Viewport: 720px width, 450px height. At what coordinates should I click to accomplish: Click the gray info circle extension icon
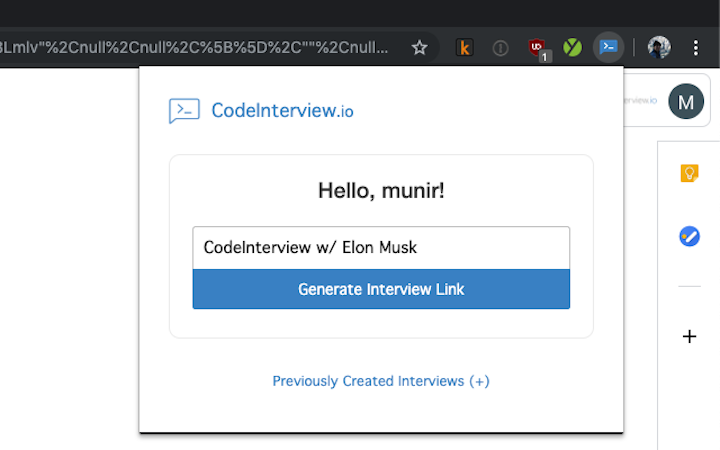[501, 47]
